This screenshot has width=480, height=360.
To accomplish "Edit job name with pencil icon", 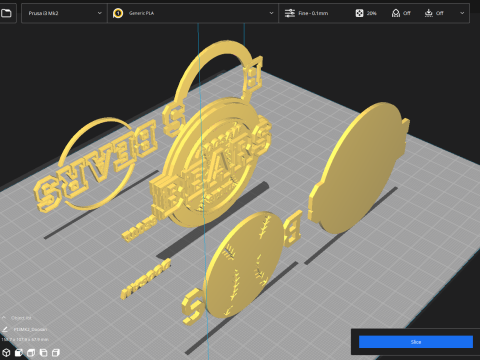I will (4, 329).
